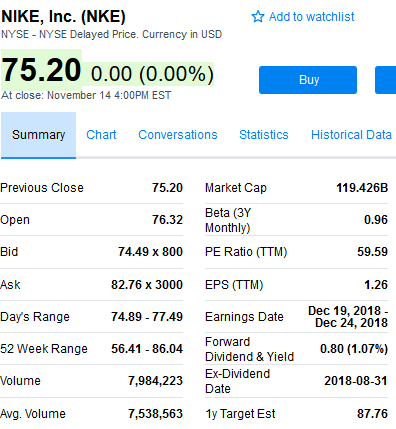The width and height of the screenshot is (396, 429).
Task: Click the Avg. Volume label
Action: 33,414
